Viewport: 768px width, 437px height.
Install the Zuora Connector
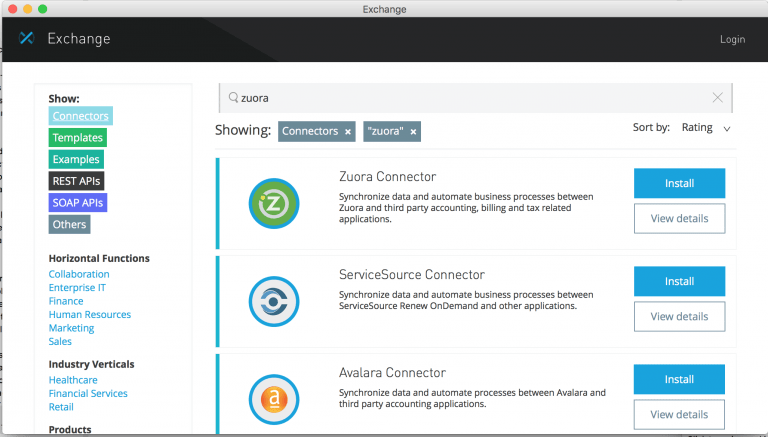(679, 183)
